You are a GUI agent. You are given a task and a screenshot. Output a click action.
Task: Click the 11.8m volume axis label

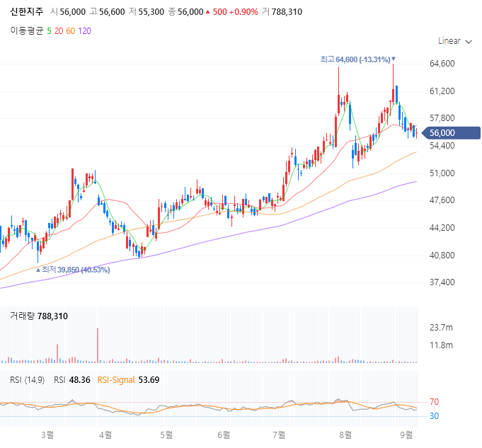[x=441, y=345]
